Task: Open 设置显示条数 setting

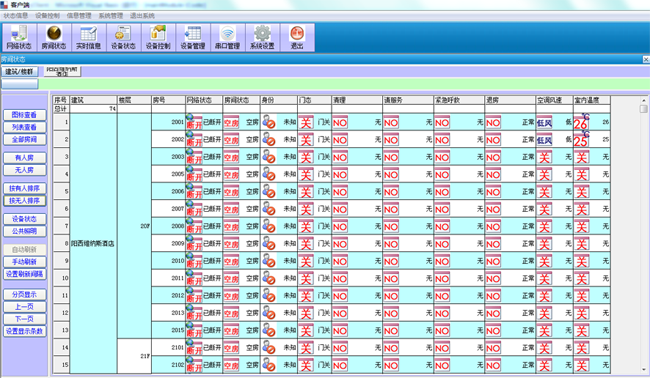Action: [x=24, y=332]
